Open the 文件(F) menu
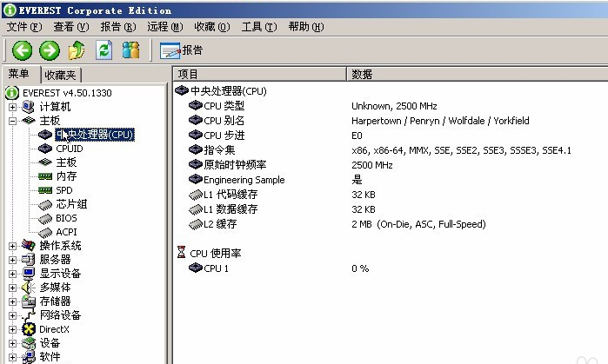Viewport: 608px width, 364px height. 24,27
